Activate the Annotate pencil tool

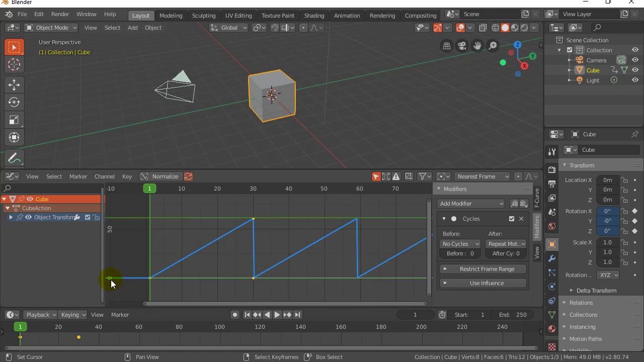[14, 158]
